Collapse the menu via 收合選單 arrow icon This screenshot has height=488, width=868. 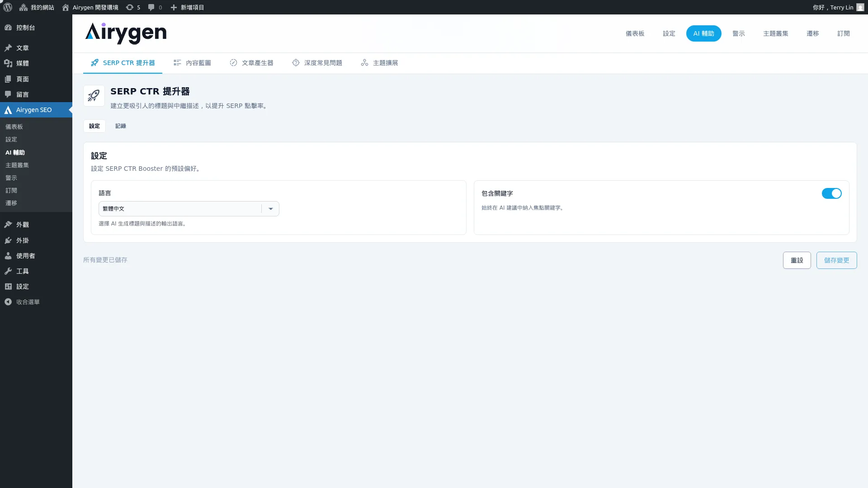click(x=8, y=302)
